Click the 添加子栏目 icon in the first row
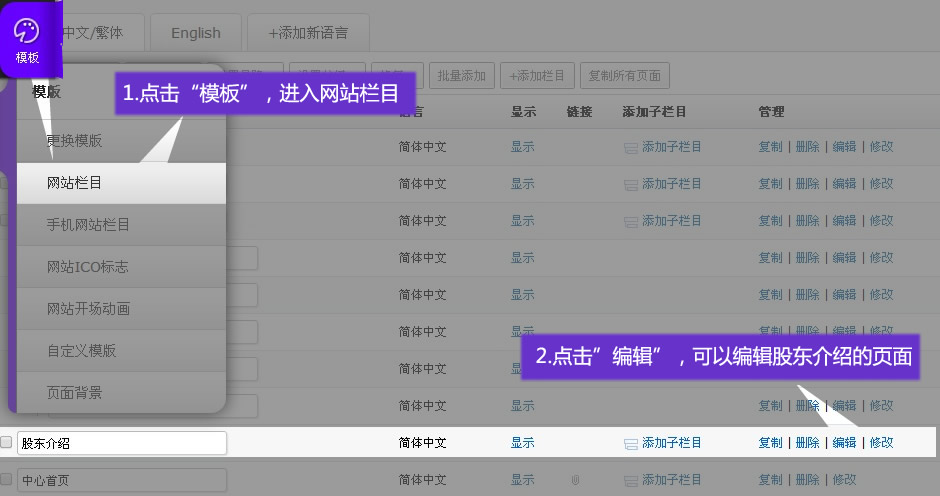The image size is (940, 496). click(x=630, y=147)
